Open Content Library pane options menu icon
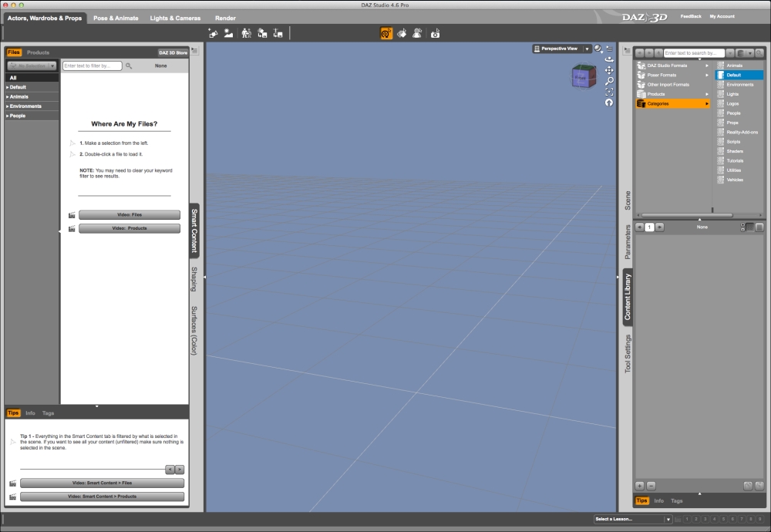The height and width of the screenshot is (532, 771). click(627, 50)
